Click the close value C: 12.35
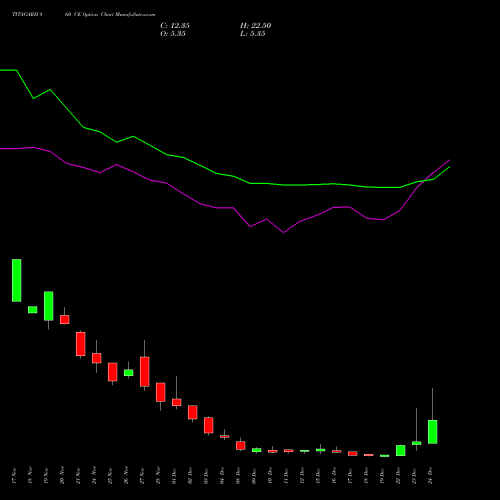The image size is (500, 500). pyautogui.click(x=175, y=26)
